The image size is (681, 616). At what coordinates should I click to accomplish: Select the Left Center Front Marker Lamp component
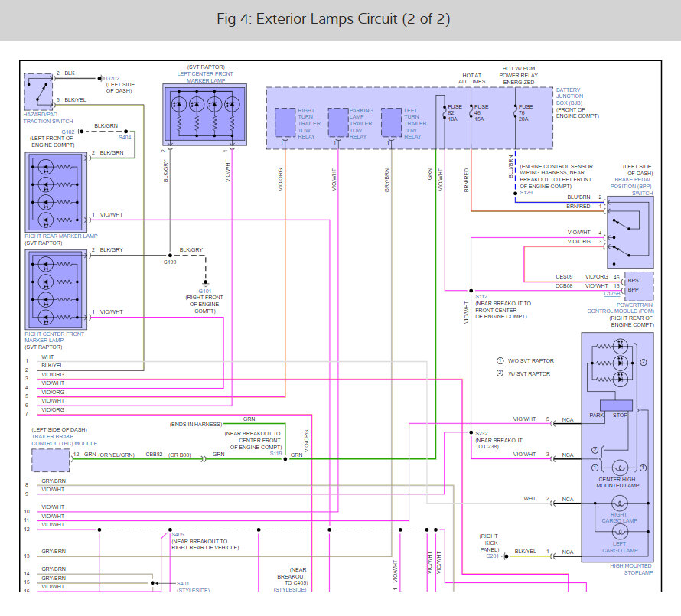(205, 115)
